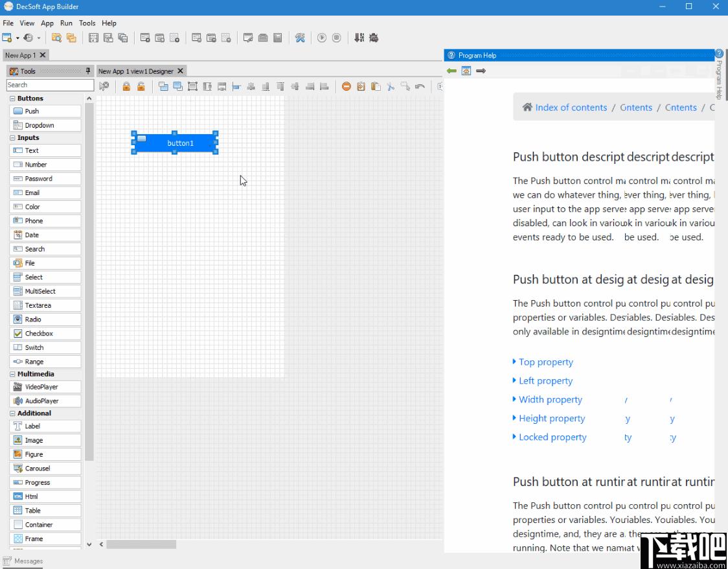Screen dimensions: 728x569
Task: Open the New app dropdown arrow
Action: pyautogui.click(x=17, y=38)
